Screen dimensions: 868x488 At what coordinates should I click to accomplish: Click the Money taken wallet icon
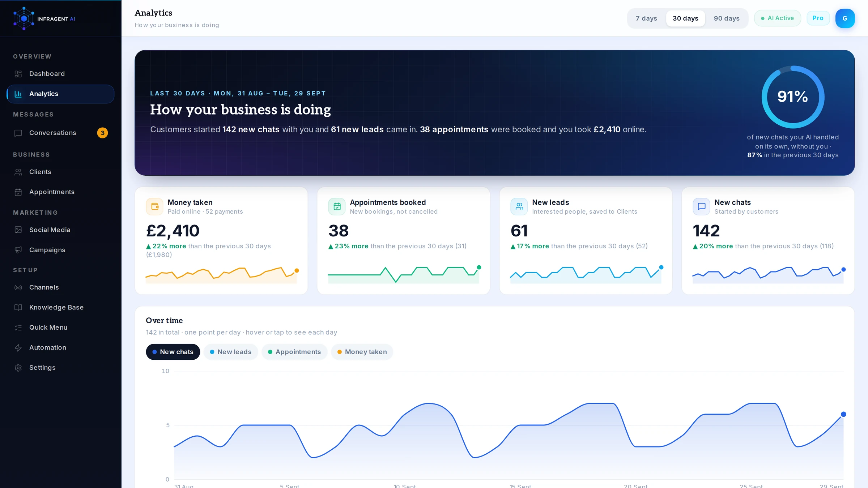155,206
